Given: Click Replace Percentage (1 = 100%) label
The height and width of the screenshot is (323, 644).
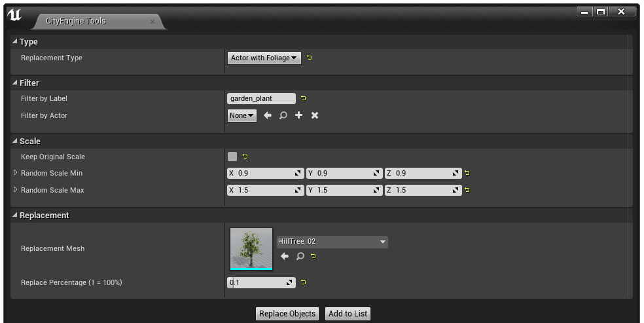Looking at the screenshot, I should click(71, 283).
